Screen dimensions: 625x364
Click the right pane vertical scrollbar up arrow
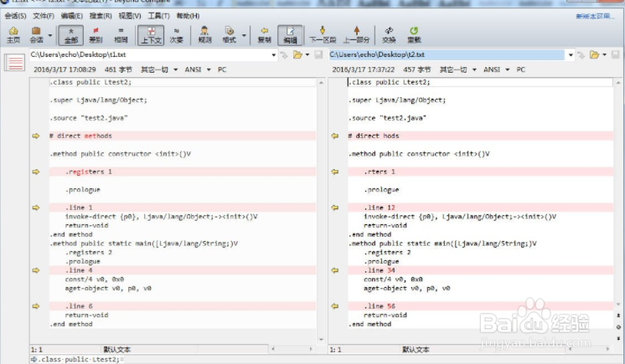(618, 83)
